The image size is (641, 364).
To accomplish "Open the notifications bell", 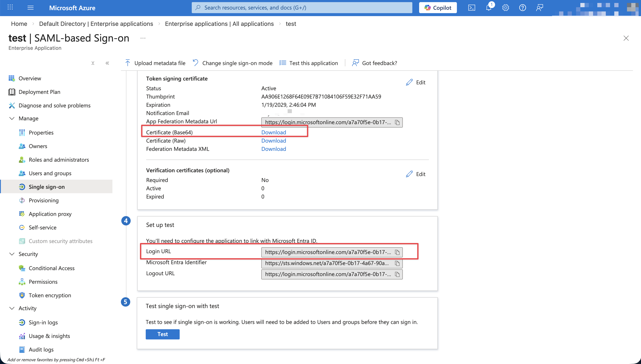I will pyautogui.click(x=489, y=7).
